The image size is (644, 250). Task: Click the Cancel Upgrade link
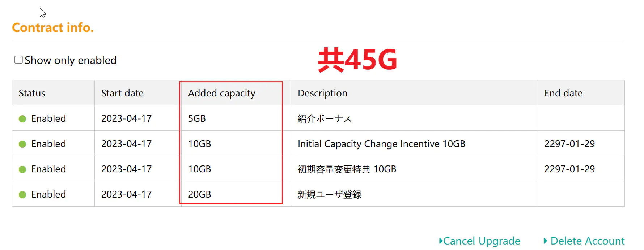tap(482, 241)
